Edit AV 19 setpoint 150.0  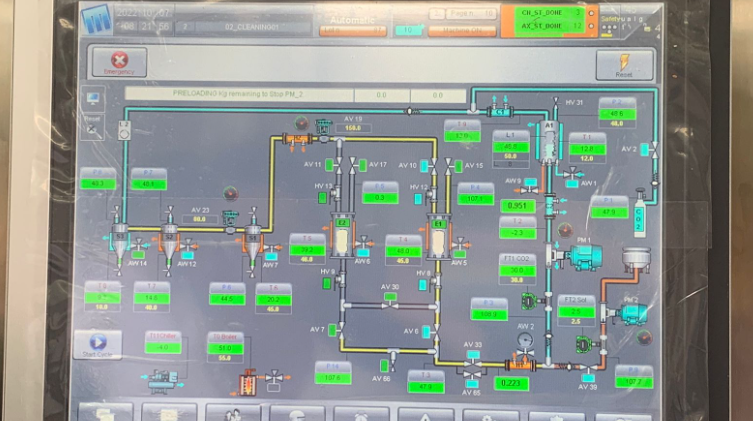pos(353,128)
